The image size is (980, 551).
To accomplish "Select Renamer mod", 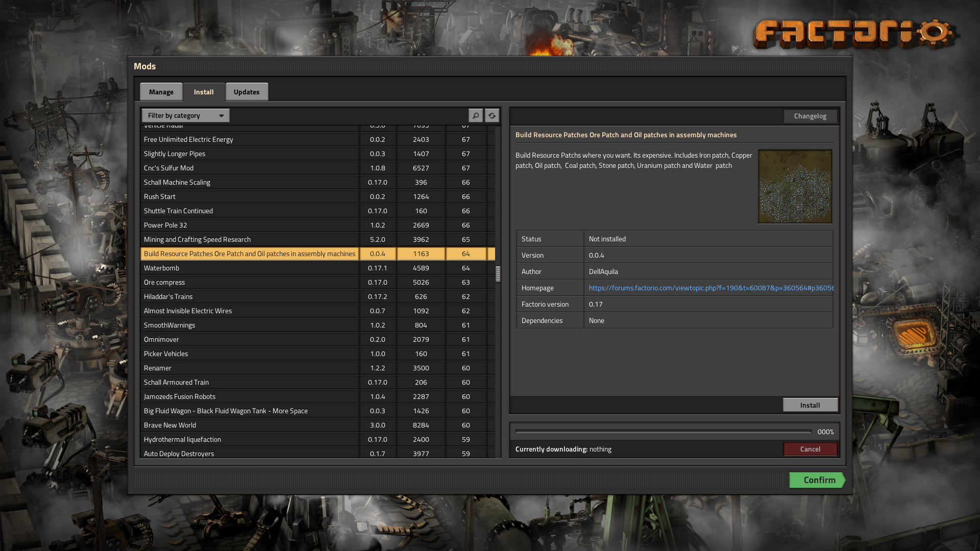I will tap(317, 368).
